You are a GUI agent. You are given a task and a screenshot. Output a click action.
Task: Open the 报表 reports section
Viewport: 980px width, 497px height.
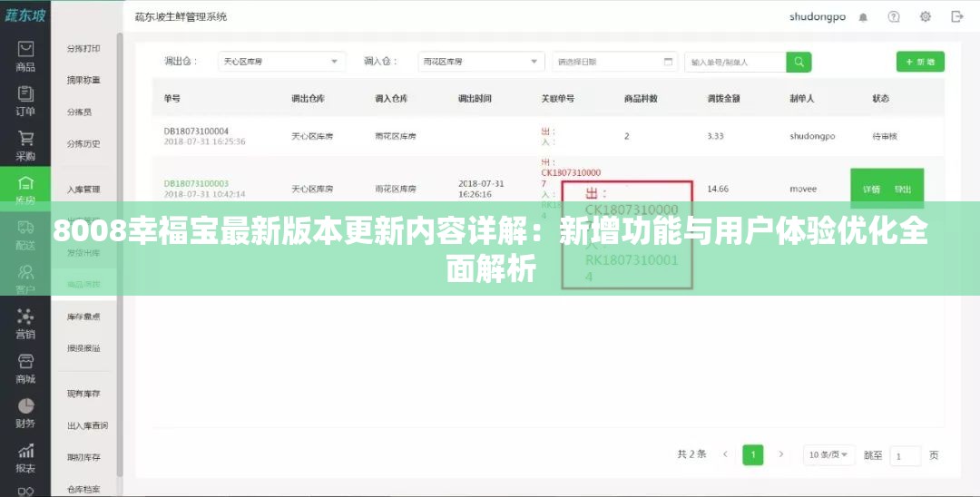(x=25, y=458)
